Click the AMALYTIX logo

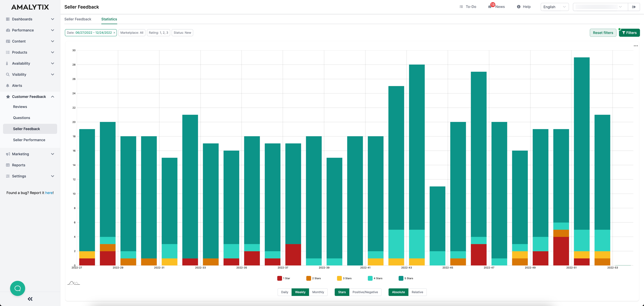point(30,7)
